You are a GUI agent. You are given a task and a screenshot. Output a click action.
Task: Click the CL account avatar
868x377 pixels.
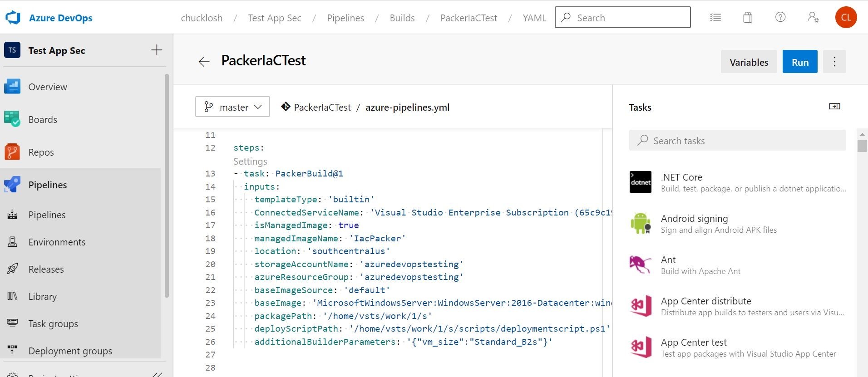pos(846,18)
